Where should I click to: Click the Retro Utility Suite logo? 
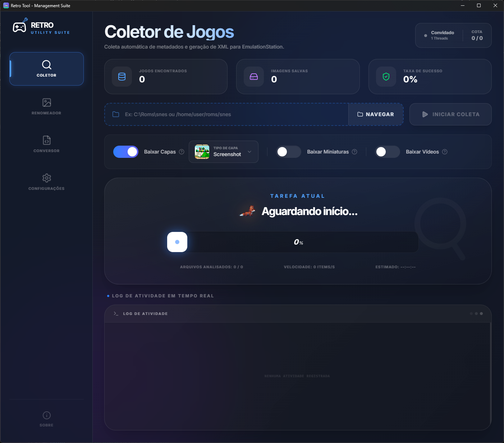coord(41,27)
